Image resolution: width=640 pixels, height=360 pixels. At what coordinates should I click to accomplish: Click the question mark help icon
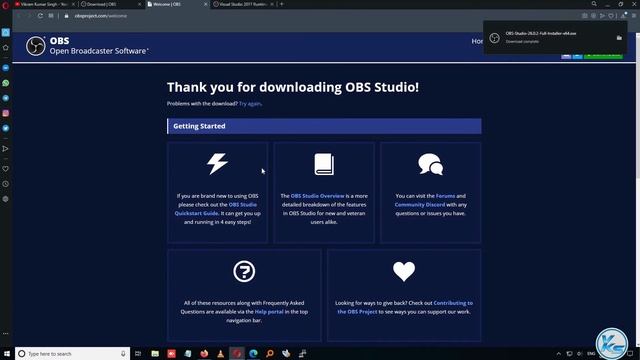[x=244, y=271]
